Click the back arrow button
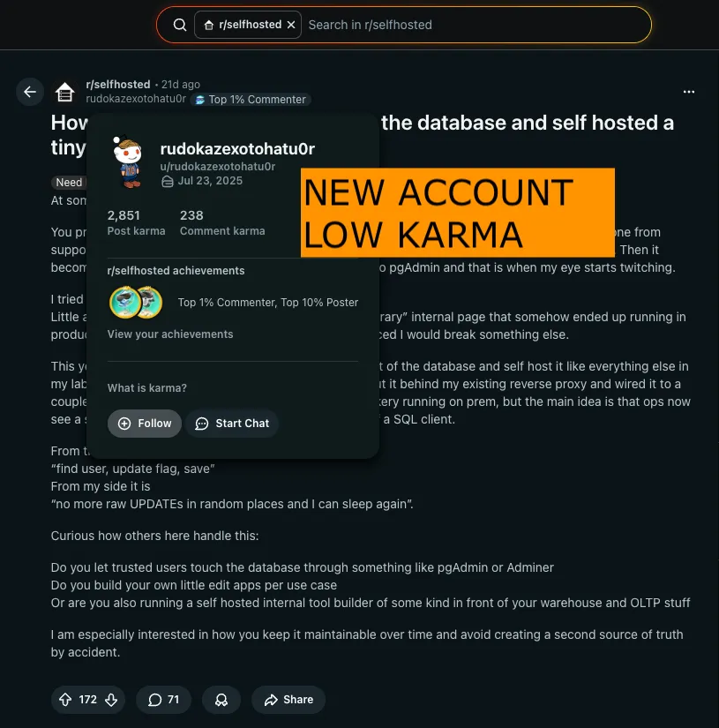Screen dimensions: 719x728 coord(30,92)
